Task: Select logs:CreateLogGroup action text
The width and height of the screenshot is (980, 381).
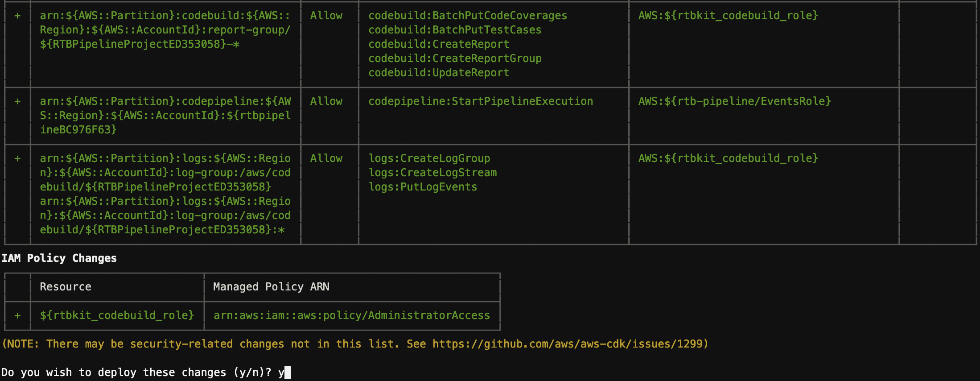Action: point(429,158)
